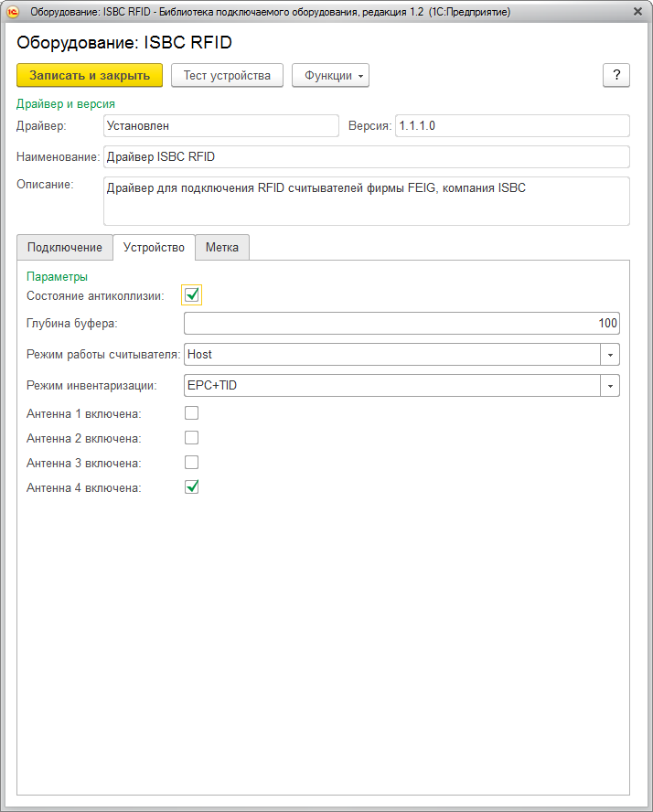653x812 pixels.
Task: Click the Оборудование: ISBC RFID page title
Action: [124, 42]
